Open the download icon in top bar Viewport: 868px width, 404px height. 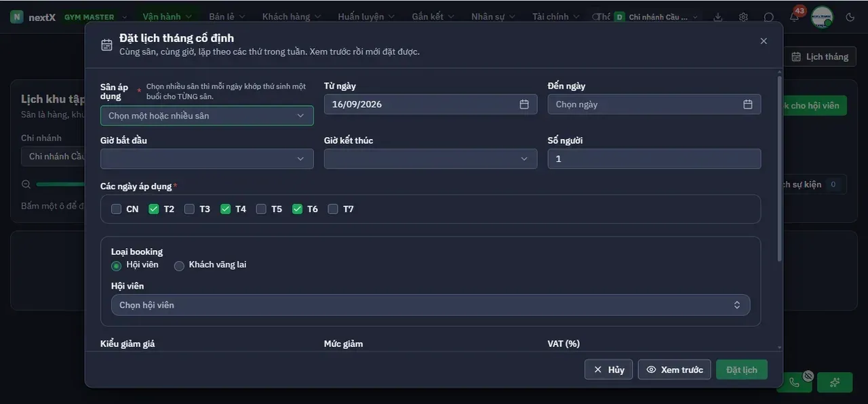point(718,17)
